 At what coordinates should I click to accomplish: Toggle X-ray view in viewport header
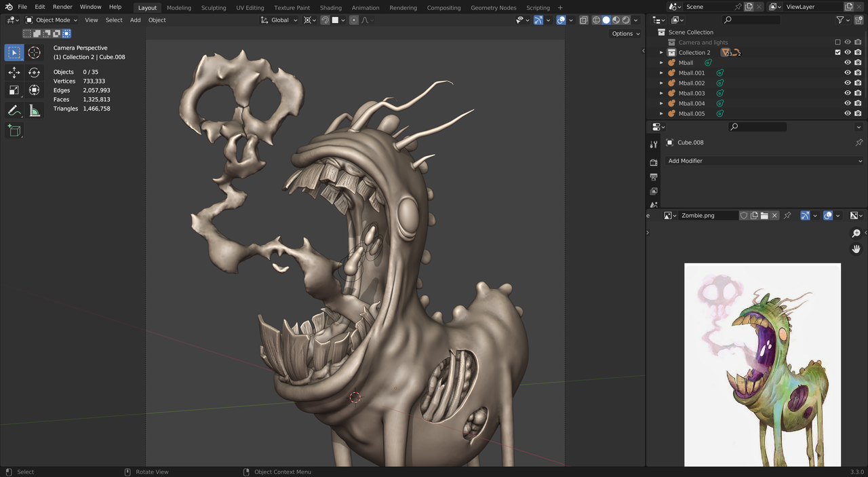coord(584,20)
